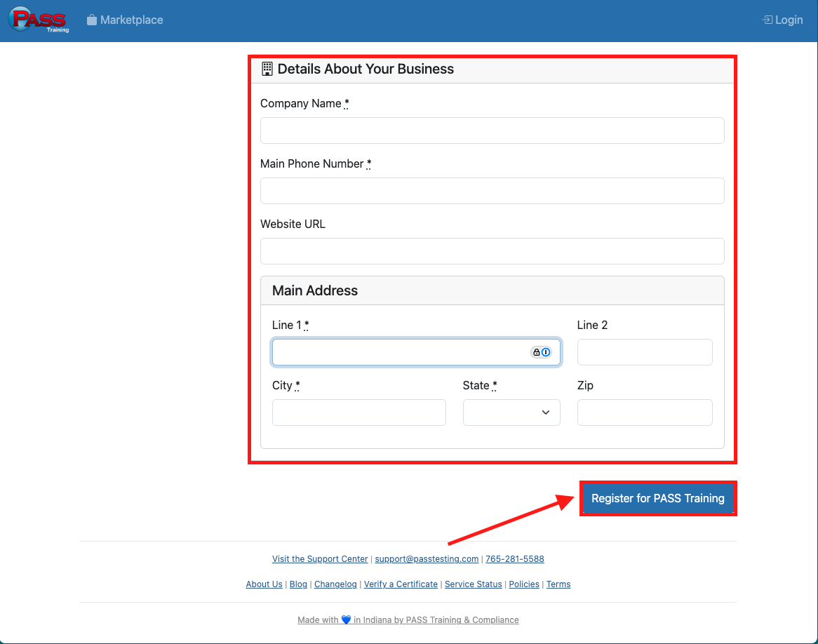Open the Login nav link
Screen dimensions: 818x644
pos(782,20)
